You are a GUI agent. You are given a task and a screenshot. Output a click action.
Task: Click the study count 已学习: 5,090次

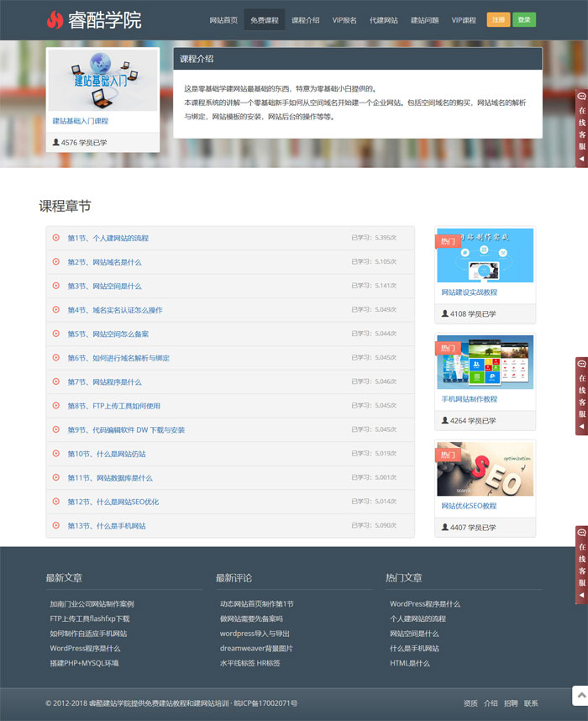pos(374,524)
